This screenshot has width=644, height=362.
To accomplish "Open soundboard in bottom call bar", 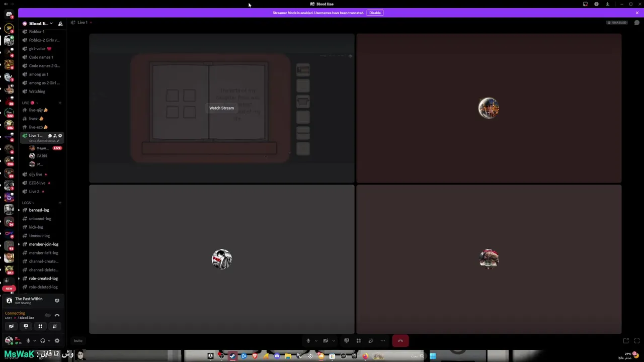I will click(x=371, y=341).
